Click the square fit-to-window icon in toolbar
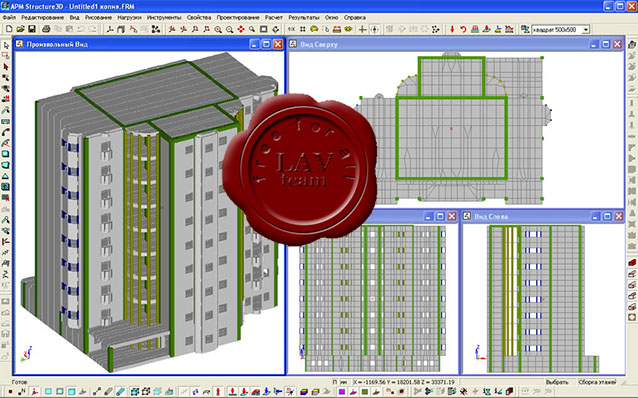The height and width of the screenshot is (398, 638). click(x=264, y=29)
